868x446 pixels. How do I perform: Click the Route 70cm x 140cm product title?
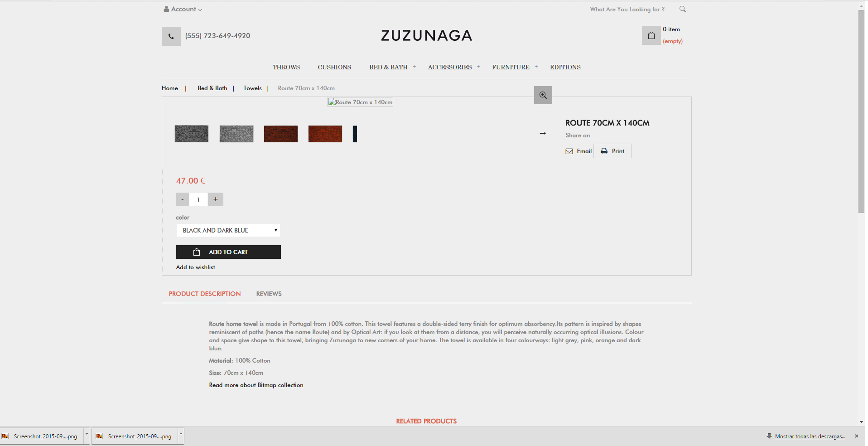tap(608, 123)
